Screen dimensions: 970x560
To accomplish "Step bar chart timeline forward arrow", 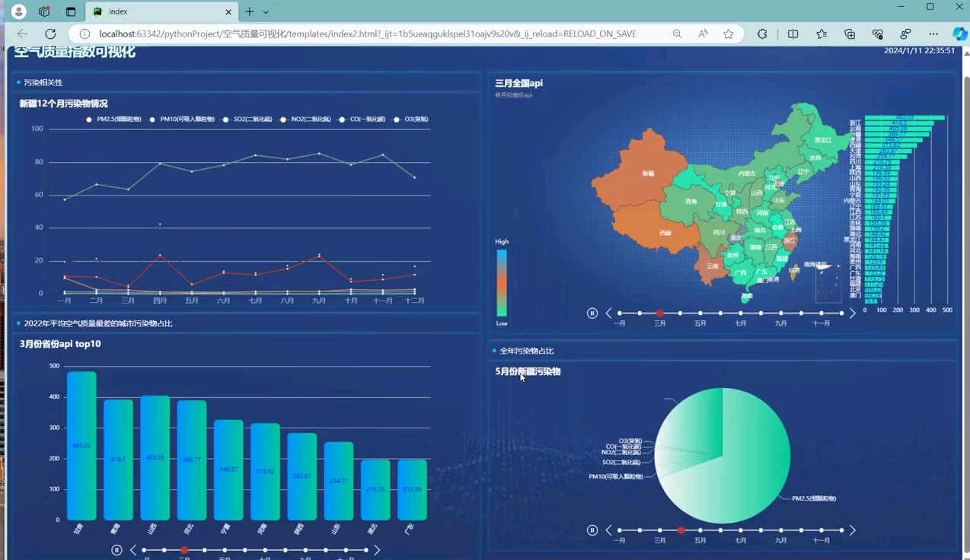I will click(x=377, y=550).
